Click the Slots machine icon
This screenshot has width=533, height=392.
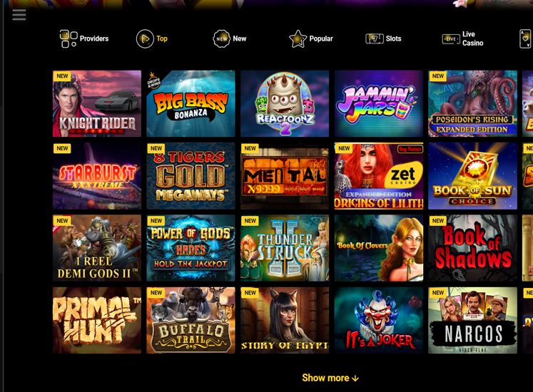click(x=375, y=38)
